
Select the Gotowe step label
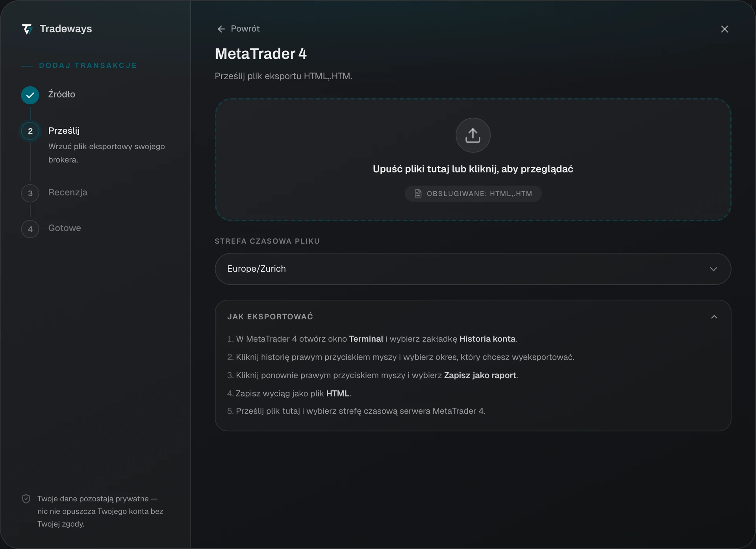pyautogui.click(x=65, y=228)
